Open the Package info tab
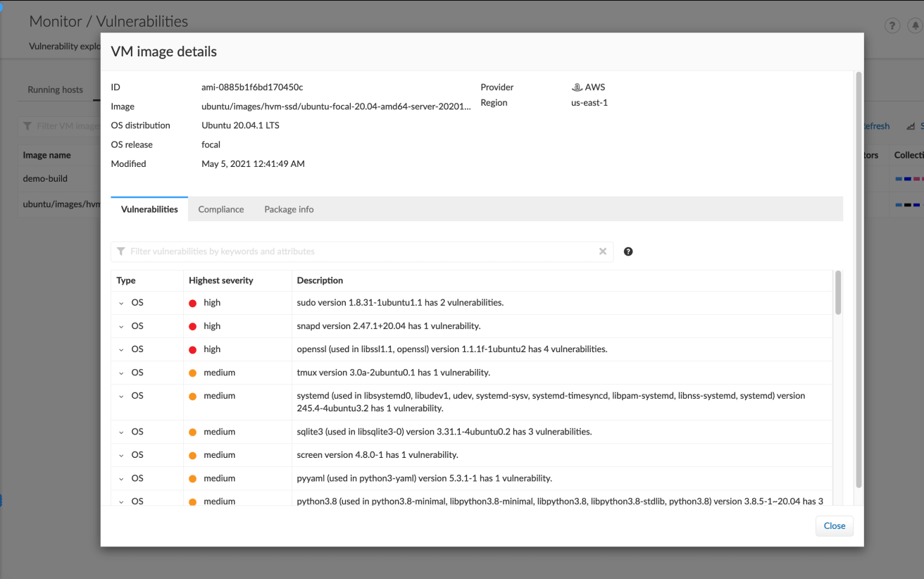This screenshot has width=924, height=579. (289, 208)
